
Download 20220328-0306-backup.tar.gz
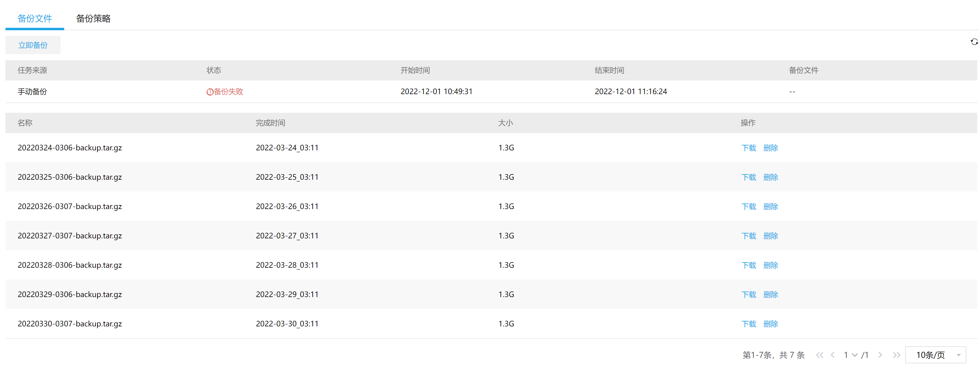coord(748,265)
